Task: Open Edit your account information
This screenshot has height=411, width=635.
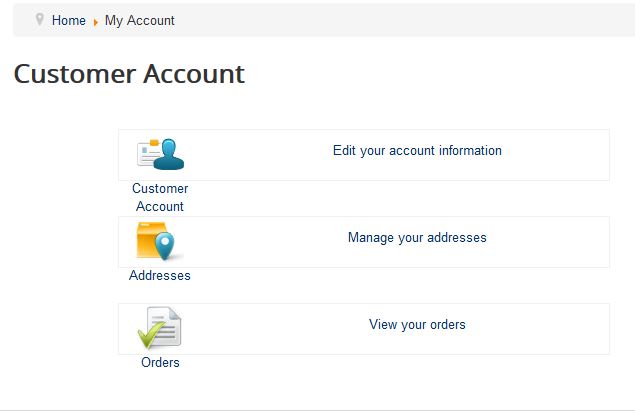Action: 417,151
